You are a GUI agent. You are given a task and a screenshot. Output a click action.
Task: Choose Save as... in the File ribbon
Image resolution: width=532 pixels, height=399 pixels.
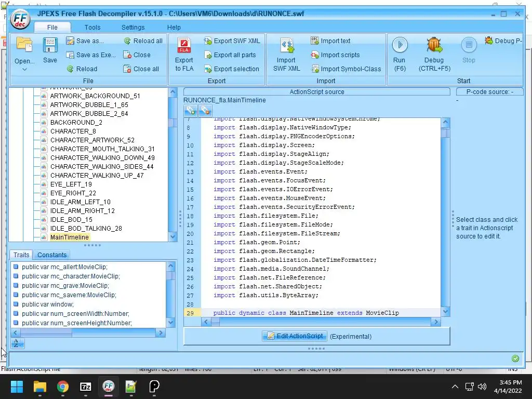85,41
